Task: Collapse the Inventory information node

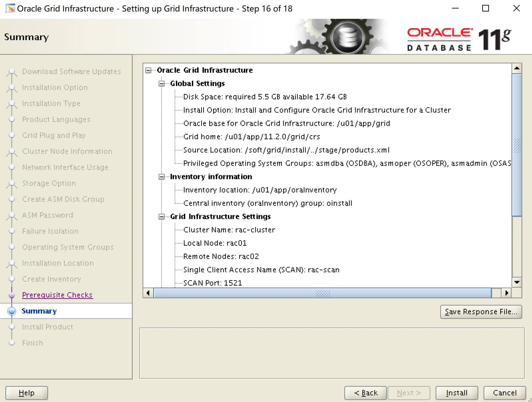Action: [161, 177]
